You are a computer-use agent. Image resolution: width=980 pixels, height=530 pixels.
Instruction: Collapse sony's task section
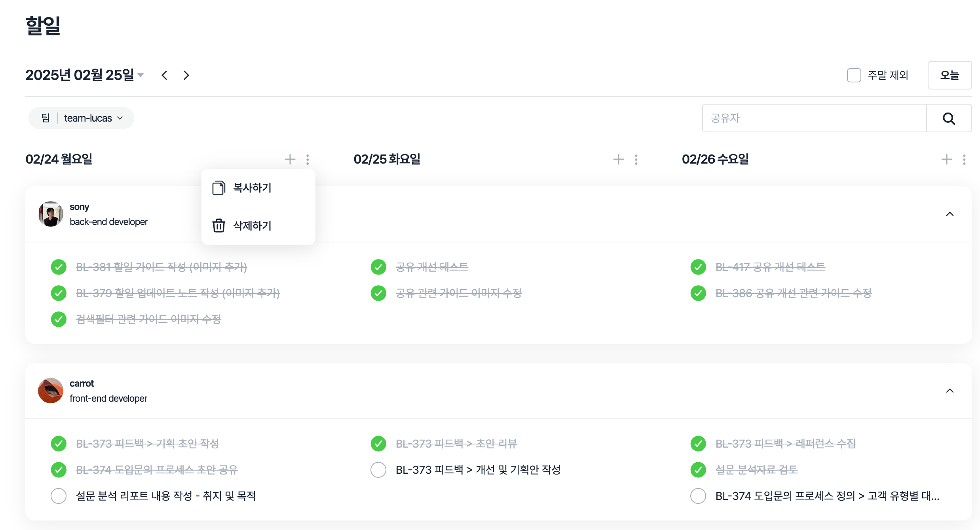point(950,214)
